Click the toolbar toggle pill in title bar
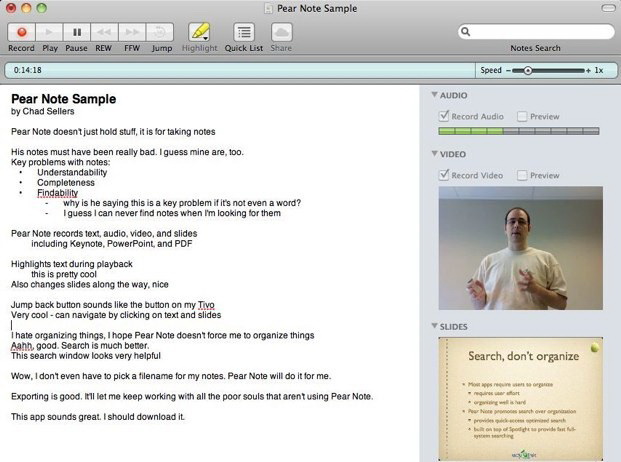This screenshot has width=621, height=462. coord(608,8)
